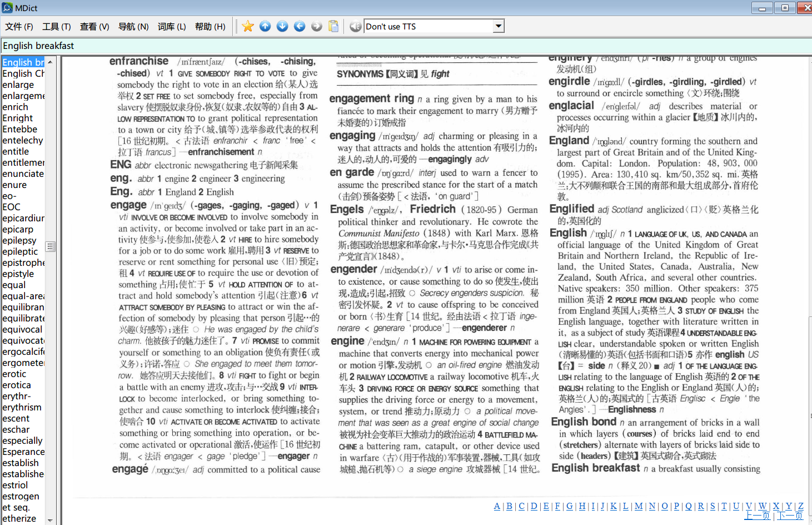Screen dimensions: 812x525
Task: Follow the W index link
Action: 763,506
